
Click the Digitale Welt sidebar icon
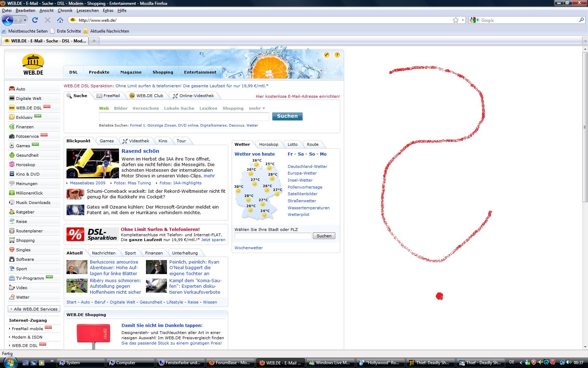pyautogui.click(x=12, y=98)
